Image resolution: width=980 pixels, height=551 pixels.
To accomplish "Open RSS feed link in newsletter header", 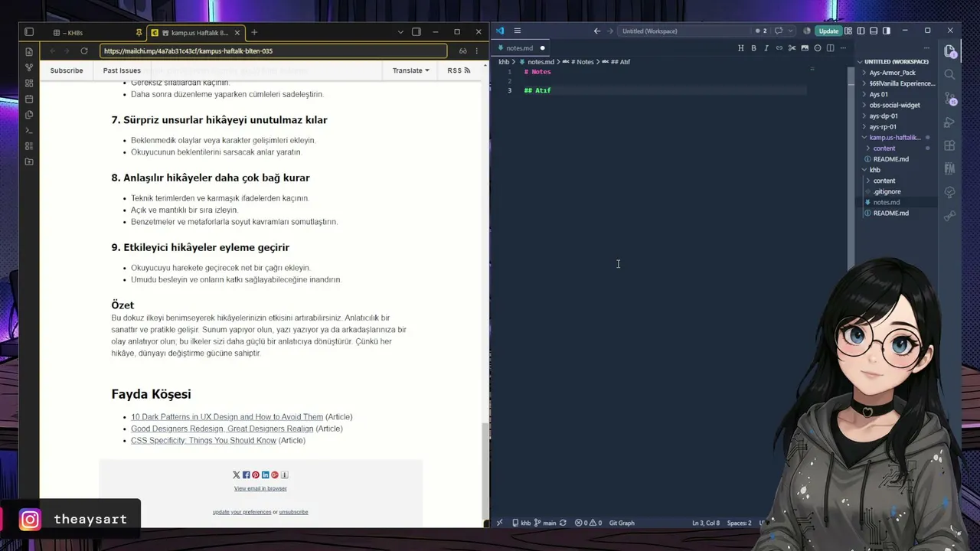I will [x=459, y=70].
